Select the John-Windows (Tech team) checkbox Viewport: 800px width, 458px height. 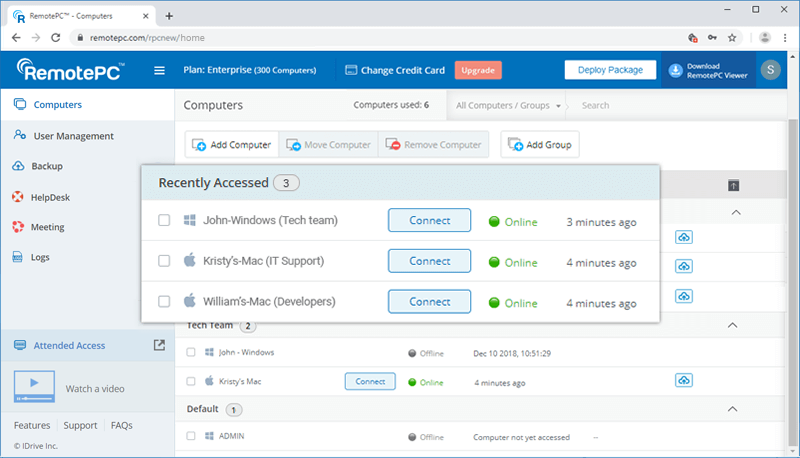(x=164, y=220)
